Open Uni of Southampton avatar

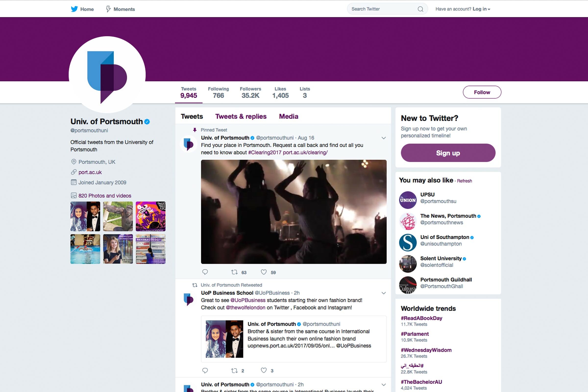click(408, 243)
